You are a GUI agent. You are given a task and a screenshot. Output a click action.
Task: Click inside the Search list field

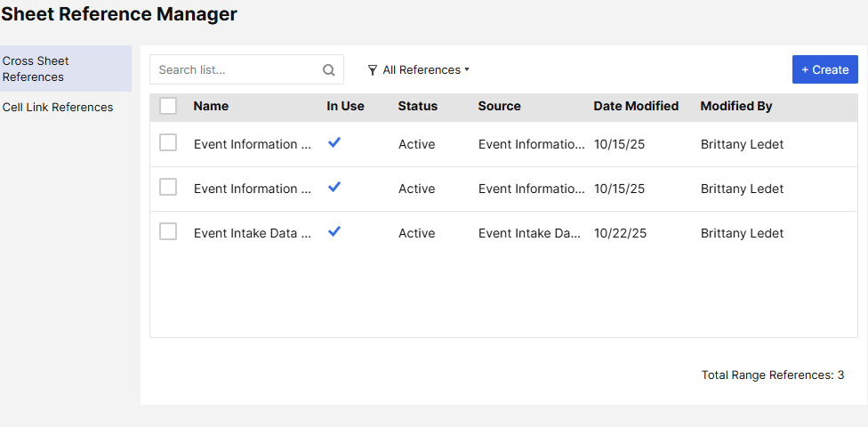point(236,70)
